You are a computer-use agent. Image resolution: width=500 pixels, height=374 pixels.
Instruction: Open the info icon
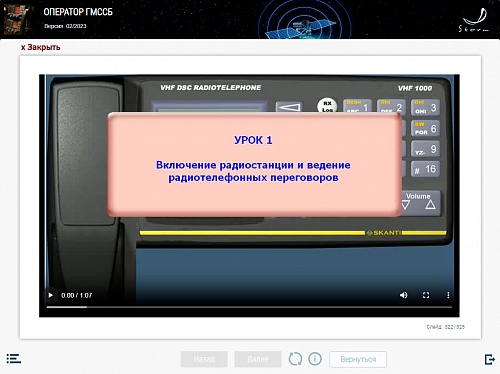(315, 359)
